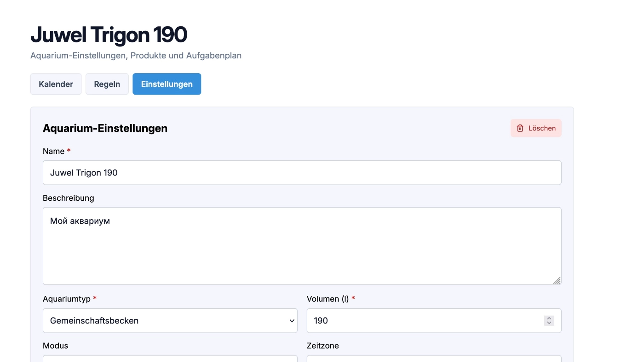
Task: Click the Beschreibung resize handle
Action: tap(557, 280)
